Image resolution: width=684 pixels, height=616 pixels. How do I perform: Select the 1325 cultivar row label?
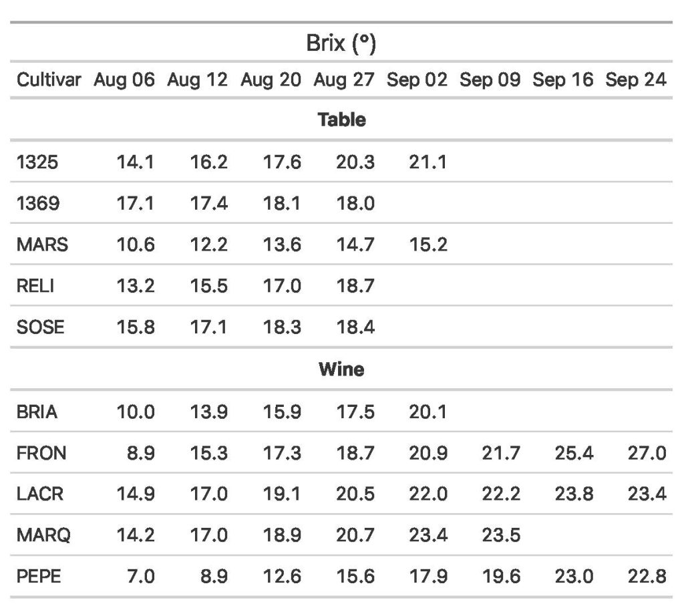click(37, 162)
